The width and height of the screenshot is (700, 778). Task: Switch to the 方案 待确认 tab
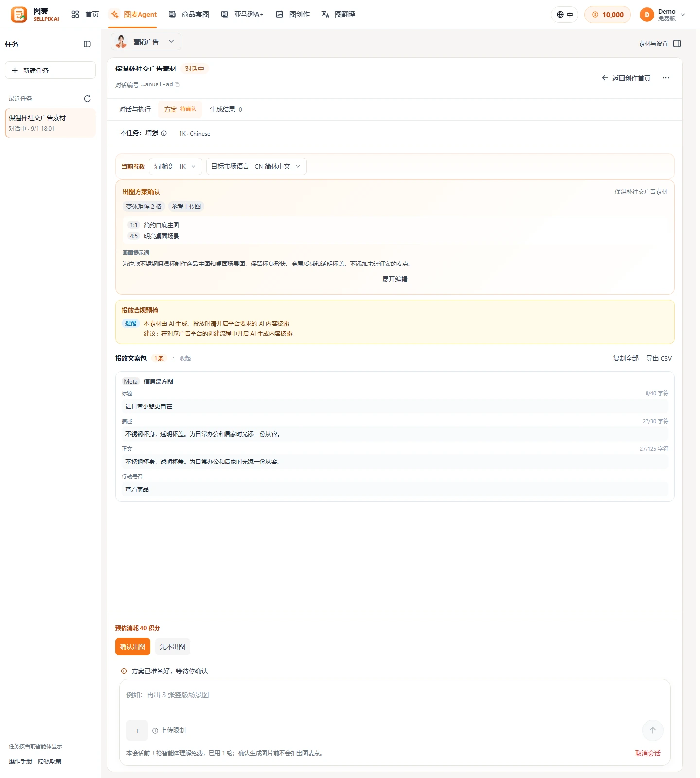pyautogui.click(x=180, y=110)
